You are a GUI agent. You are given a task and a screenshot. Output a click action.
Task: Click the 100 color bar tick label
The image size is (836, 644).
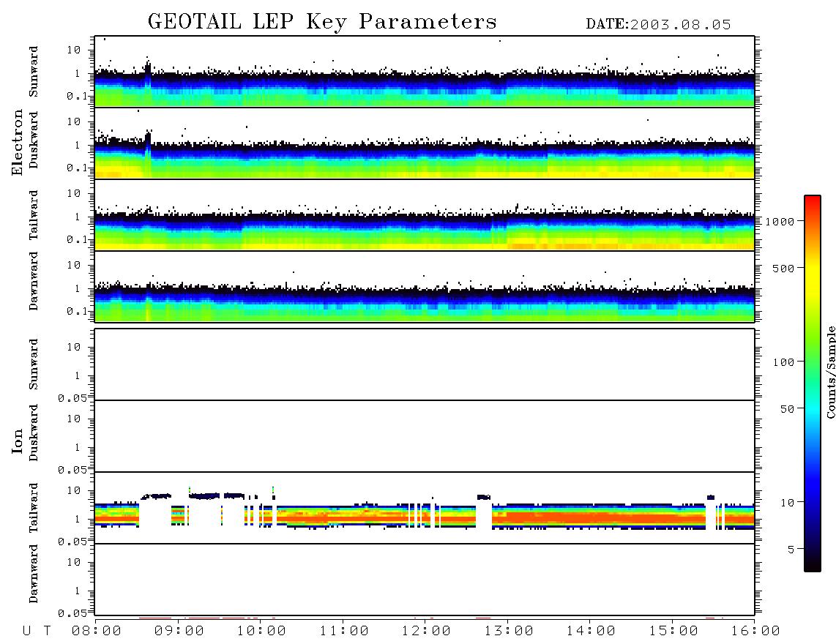click(783, 362)
